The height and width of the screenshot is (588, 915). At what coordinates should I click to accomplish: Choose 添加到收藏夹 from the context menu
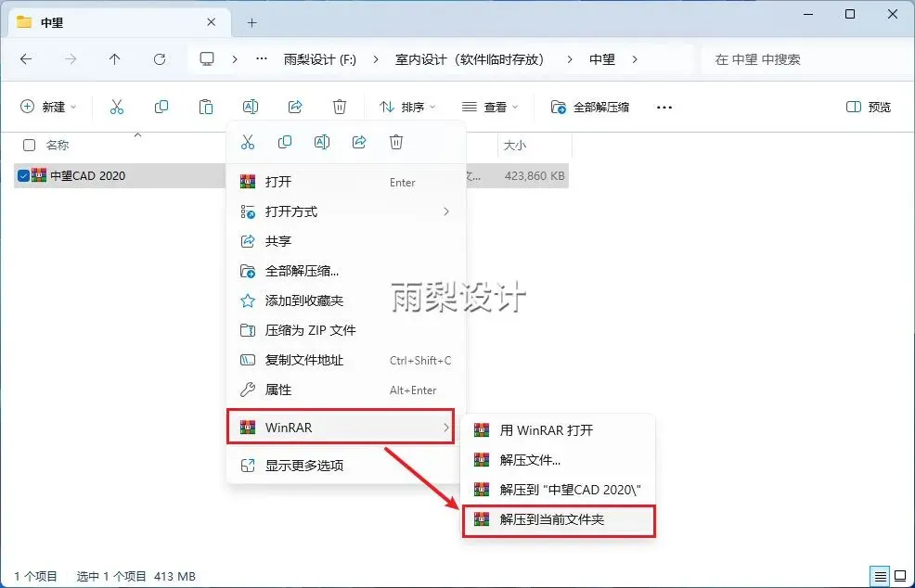click(x=345, y=300)
